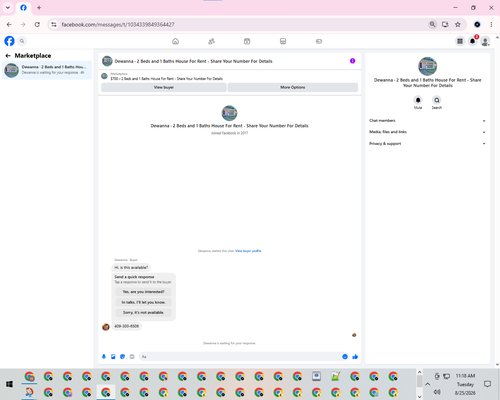Click the View buyer button

pos(164,87)
